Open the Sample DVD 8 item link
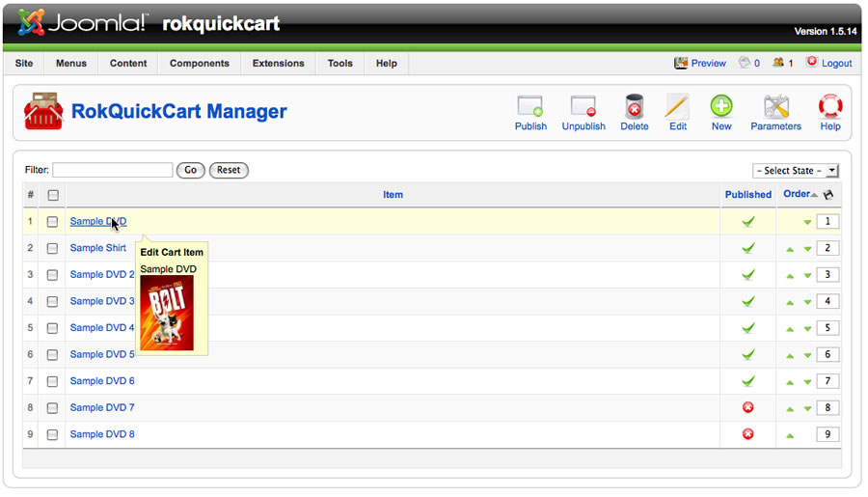The width and height of the screenshot is (868, 497). [102, 434]
